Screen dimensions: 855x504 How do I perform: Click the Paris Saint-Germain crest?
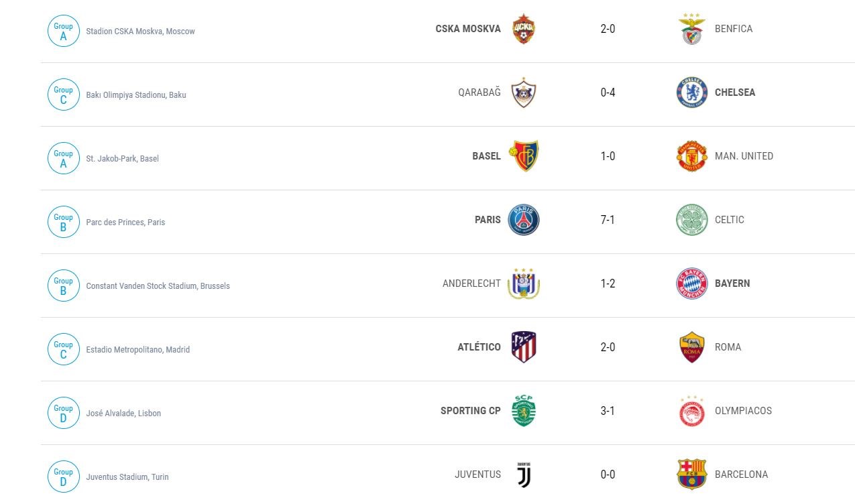pyautogui.click(x=524, y=220)
